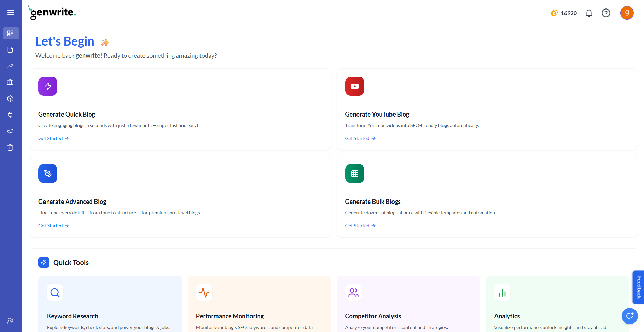Open the plug integrations icon in sidebar
644x332 pixels.
[x=11, y=115]
